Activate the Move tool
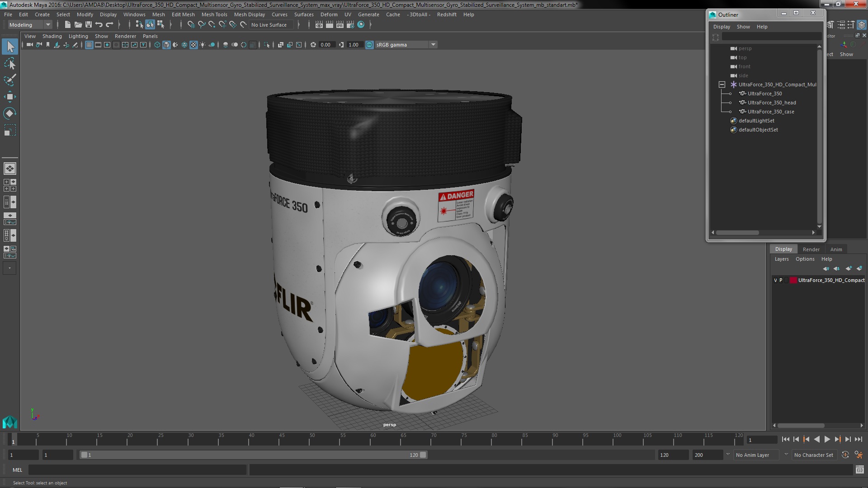The width and height of the screenshot is (868, 488). [10, 97]
